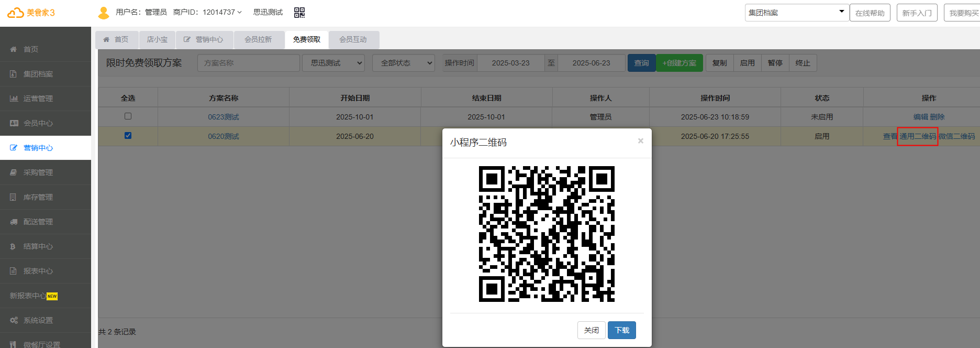This screenshot has height=348, width=980.
Task: Click the 库存管理 sidebar icon
Action: tap(14, 197)
